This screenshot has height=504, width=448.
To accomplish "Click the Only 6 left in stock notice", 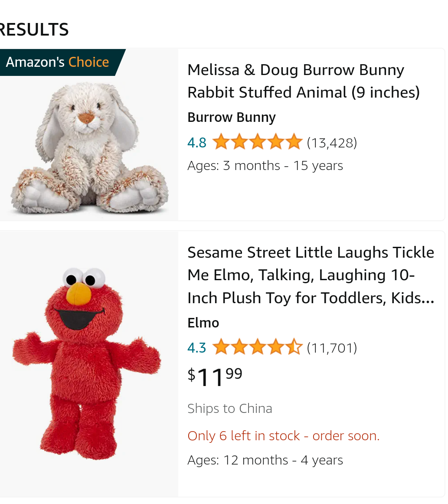I will [283, 436].
